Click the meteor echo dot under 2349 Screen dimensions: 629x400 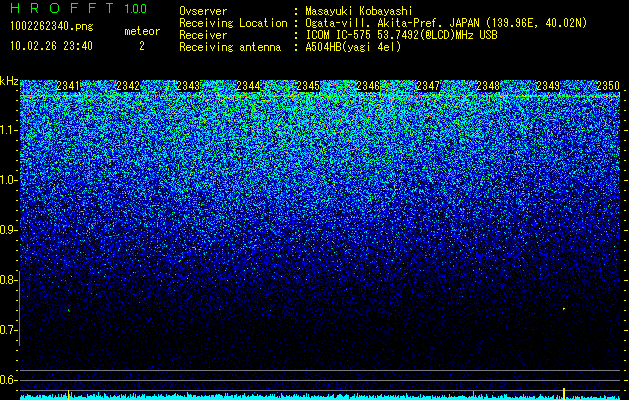564,309
